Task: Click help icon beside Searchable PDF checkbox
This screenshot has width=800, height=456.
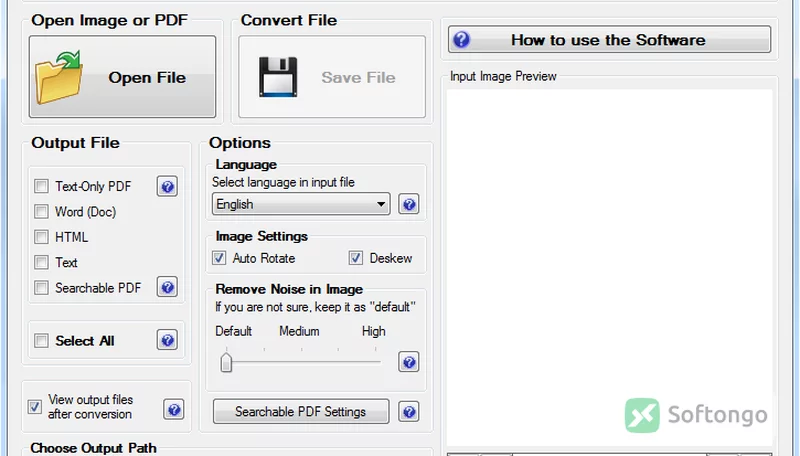Action: (x=167, y=287)
